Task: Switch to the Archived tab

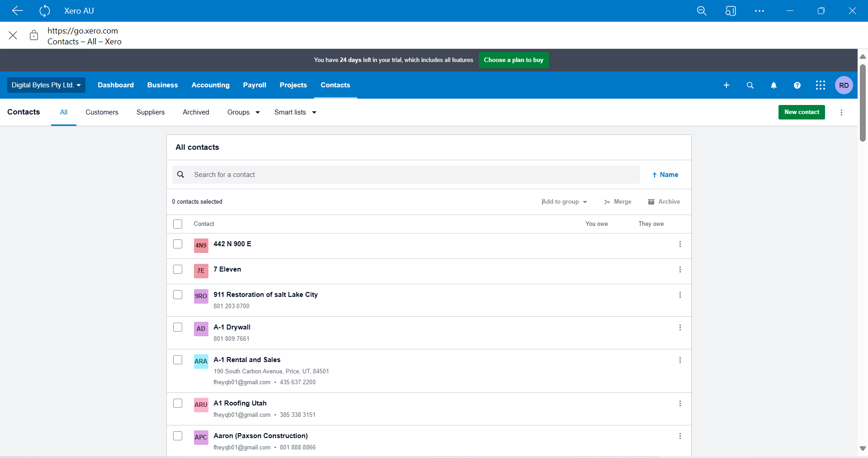Action: click(x=196, y=112)
